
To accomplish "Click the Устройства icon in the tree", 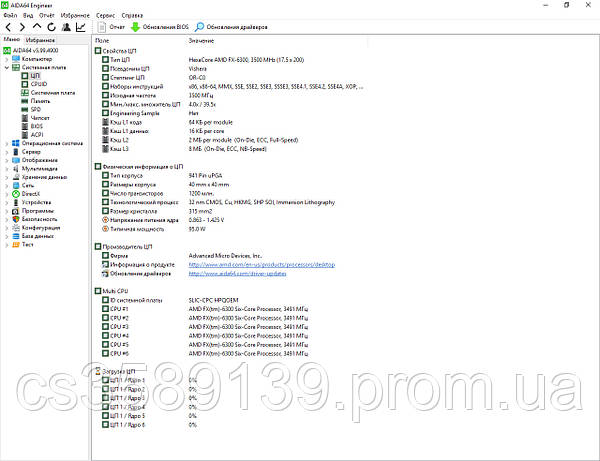I will click(16, 202).
